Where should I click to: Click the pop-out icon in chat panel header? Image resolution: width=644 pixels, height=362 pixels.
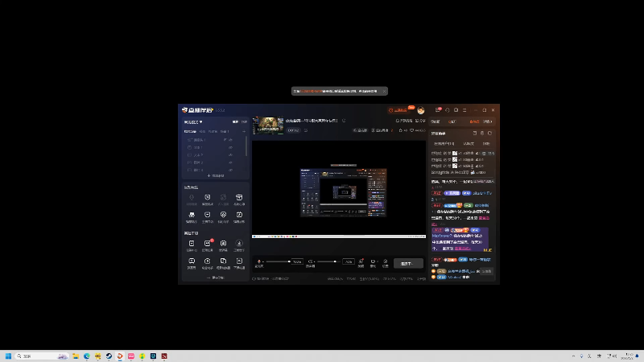click(475, 134)
